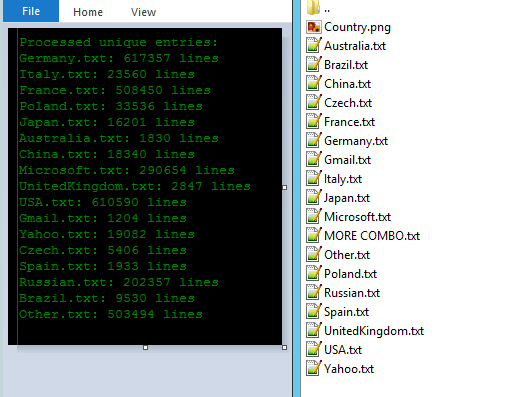Click 'Microsoft.txt: 290654 lines' in the image

tap(127, 170)
